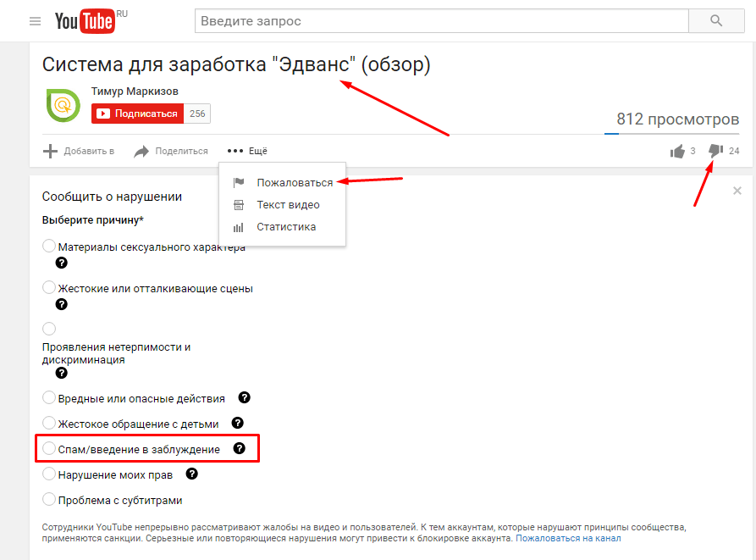Select Вредные или опасные действия radio button
Screen dimensions: 756x560
[49, 397]
